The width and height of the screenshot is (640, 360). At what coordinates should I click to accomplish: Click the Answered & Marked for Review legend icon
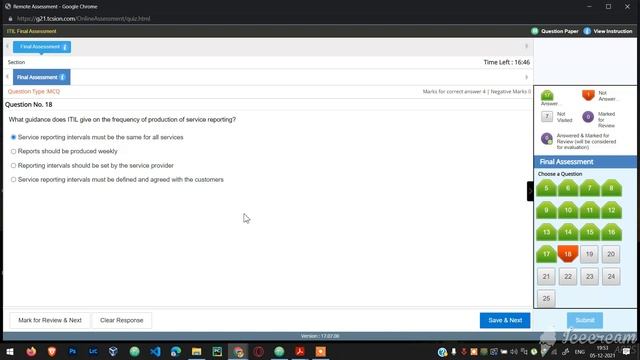[x=547, y=139]
